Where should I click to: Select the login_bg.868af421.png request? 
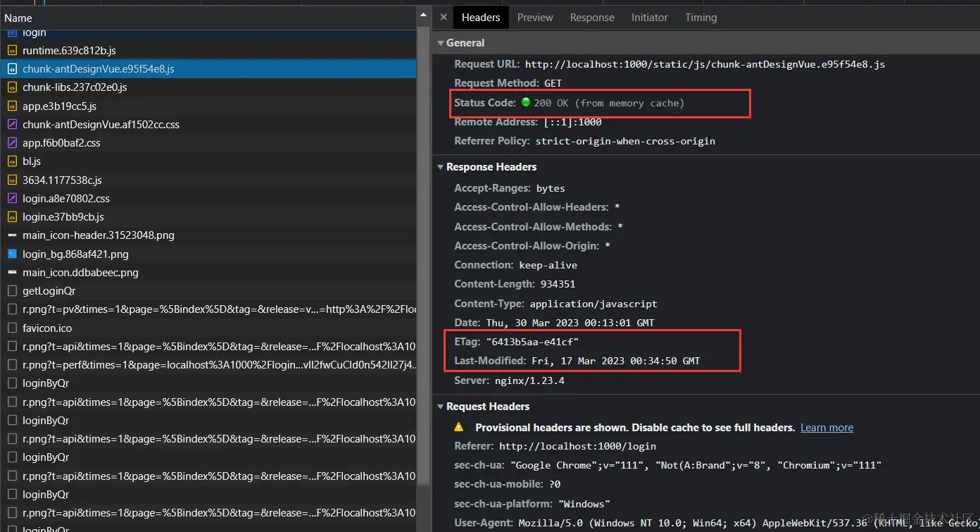[208, 254]
